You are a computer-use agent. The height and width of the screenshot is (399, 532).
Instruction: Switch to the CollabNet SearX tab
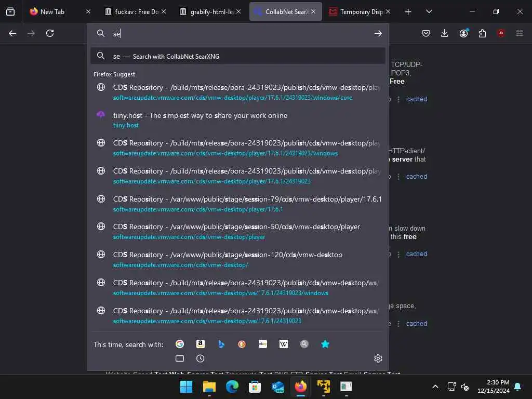[286, 11]
